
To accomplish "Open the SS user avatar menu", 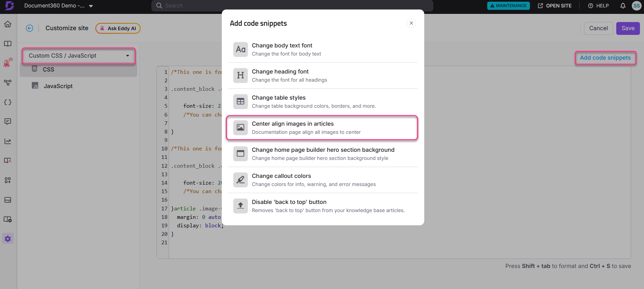I will coord(637,6).
